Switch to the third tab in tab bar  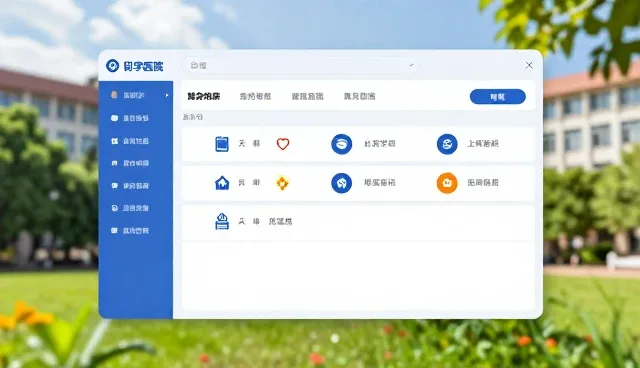(307, 96)
